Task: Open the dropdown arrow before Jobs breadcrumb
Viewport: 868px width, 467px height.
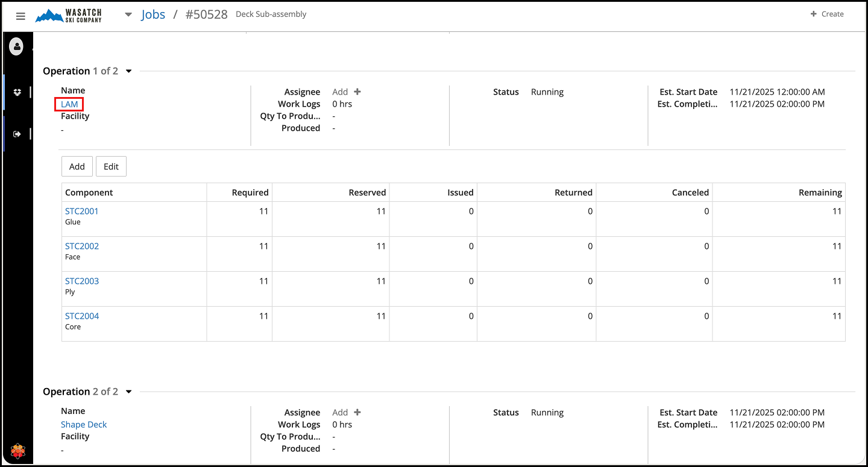Action: (128, 14)
